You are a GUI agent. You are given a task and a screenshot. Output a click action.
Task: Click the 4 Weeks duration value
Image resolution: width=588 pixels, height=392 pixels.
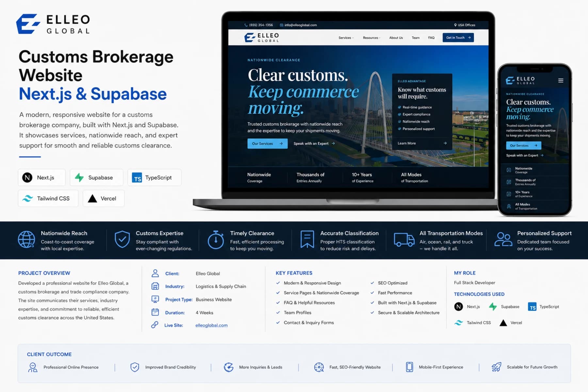[x=204, y=313]
